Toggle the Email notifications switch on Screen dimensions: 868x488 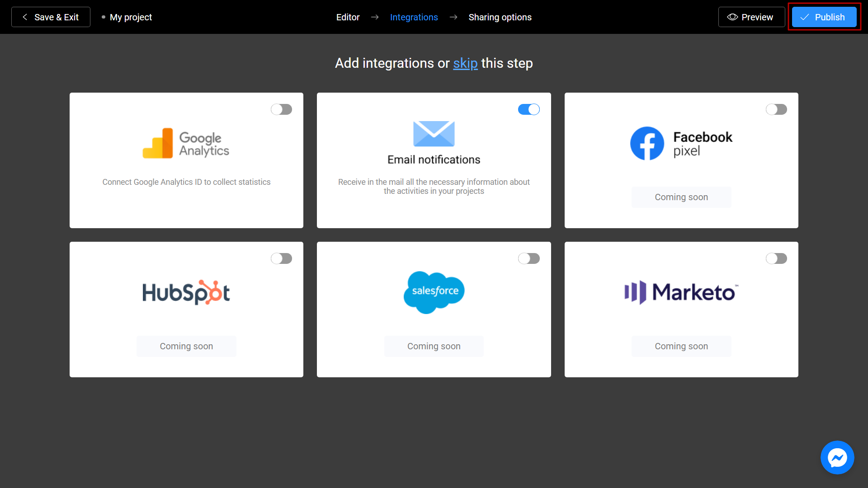[x=529, y=109]
